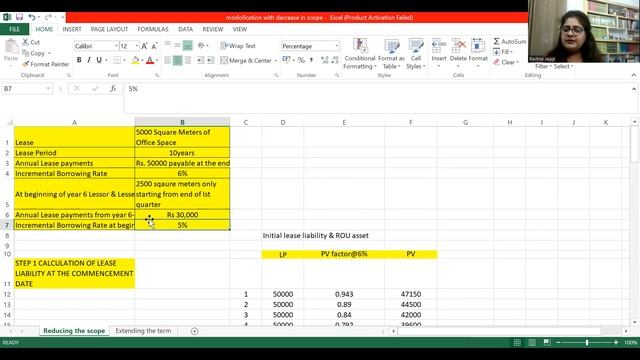Toggle Italic formatting

(89, 60)
